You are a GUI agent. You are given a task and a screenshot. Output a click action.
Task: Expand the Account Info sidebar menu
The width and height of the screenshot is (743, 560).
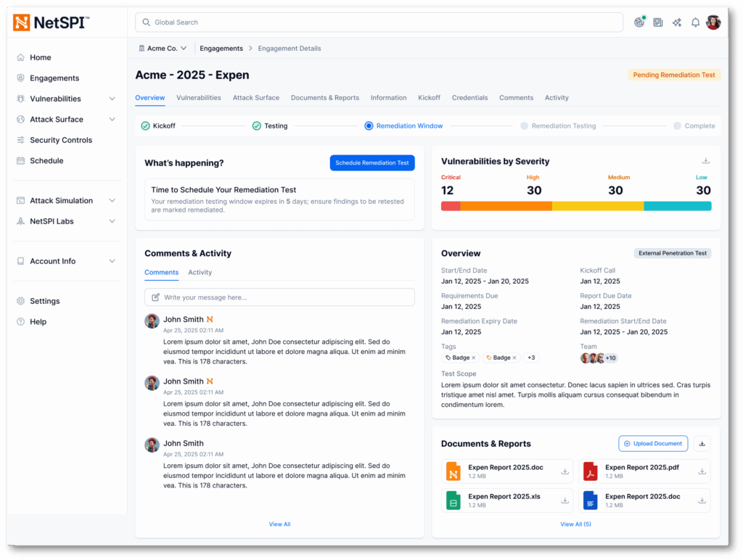pos(112,261)
